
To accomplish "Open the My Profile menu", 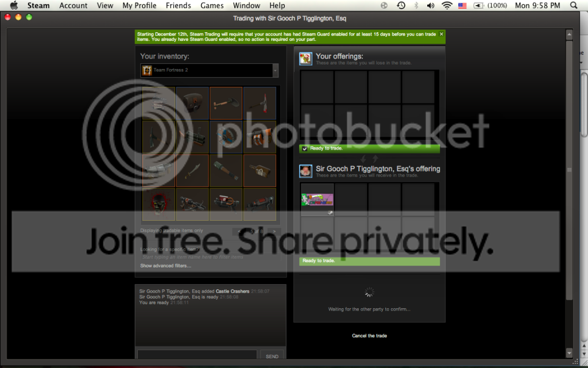I will tap(139, 5).
